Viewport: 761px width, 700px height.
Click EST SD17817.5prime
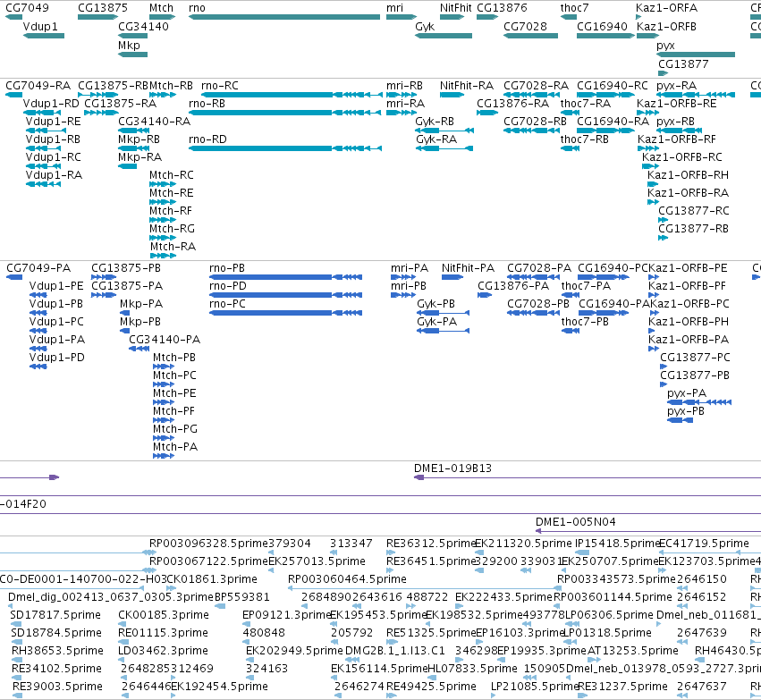point(55,614)
